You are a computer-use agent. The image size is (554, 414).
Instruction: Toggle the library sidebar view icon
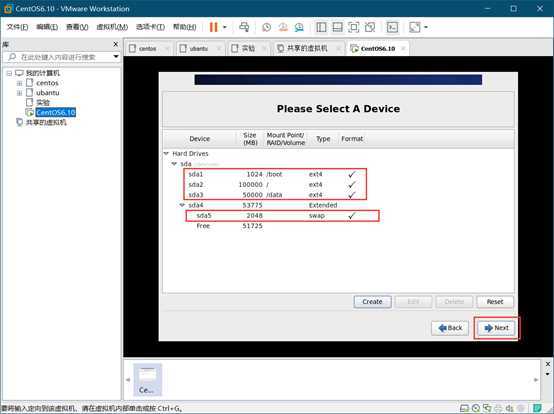click(321, 27)
